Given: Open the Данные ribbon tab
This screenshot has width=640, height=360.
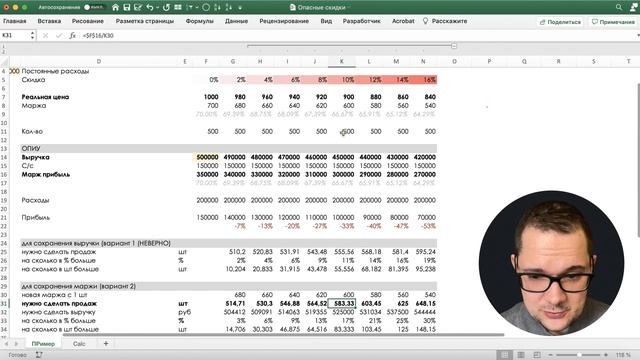Looking at the screenshot, I should click(x=236, y=21).
